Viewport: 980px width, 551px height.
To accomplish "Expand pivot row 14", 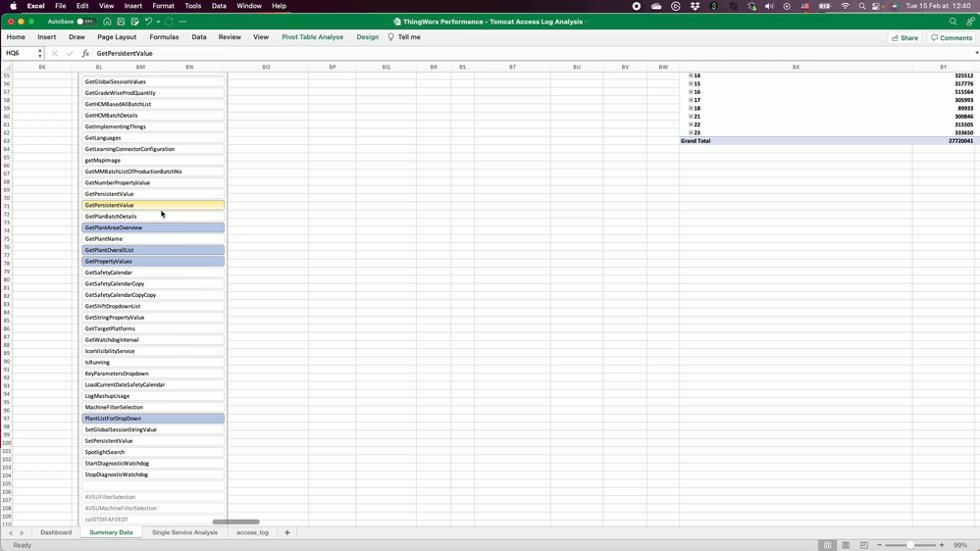I will coord(691,75).
